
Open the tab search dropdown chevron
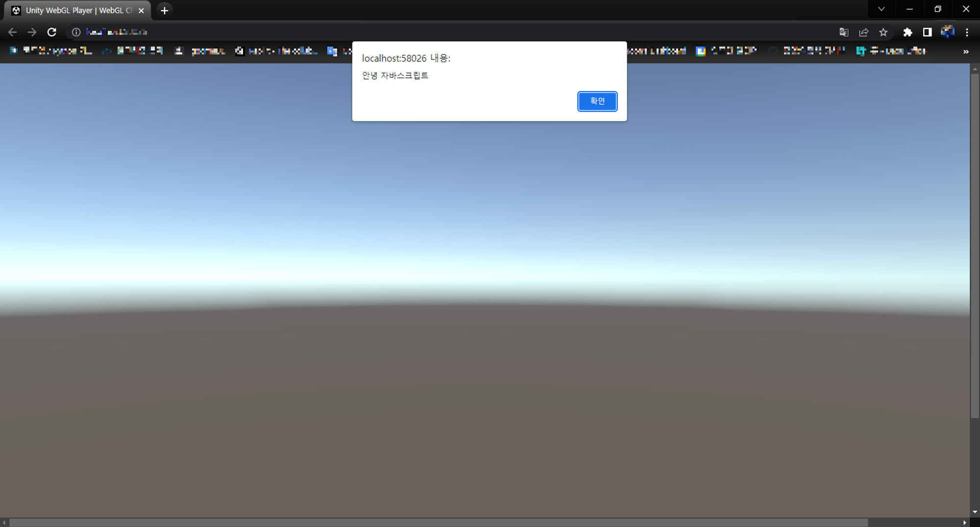(882, 9)
